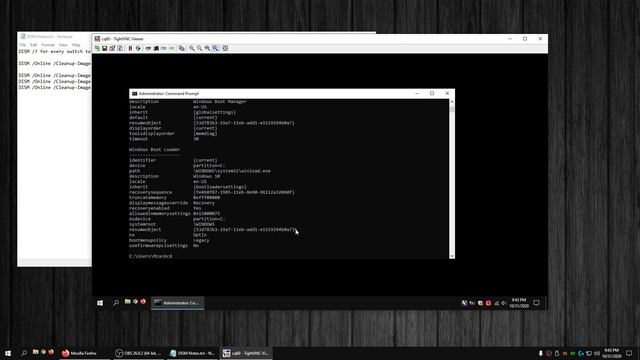Image resolution: width=640 pixels, height=360 pixels.
Task: Open the File menu in Notepad
Action: coord(22,45)
